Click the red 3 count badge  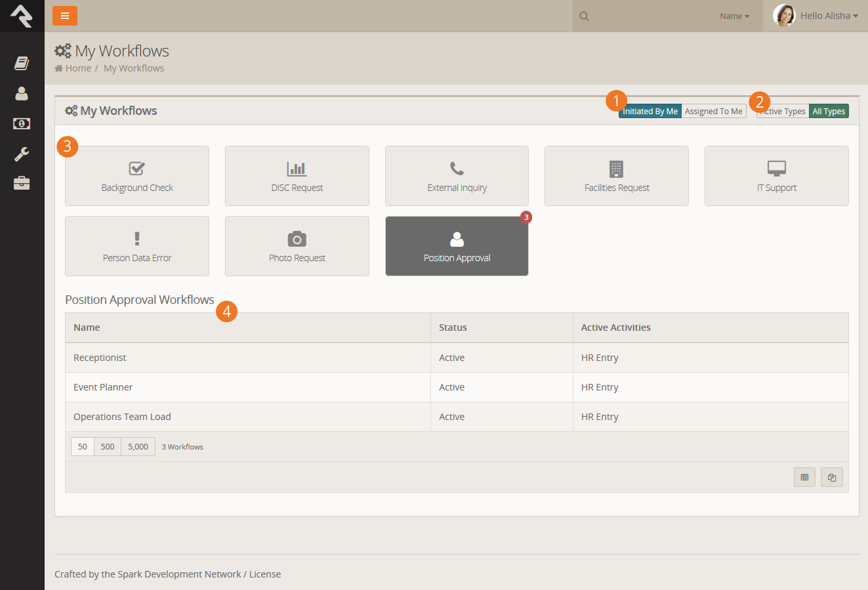526,217
